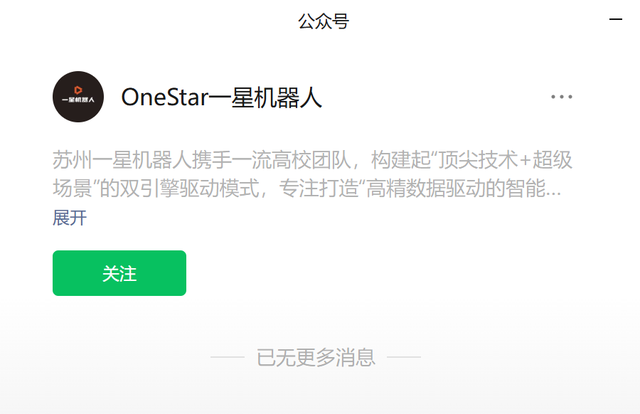Click the divider line right of 已无更多消息

tap(404, 357)
